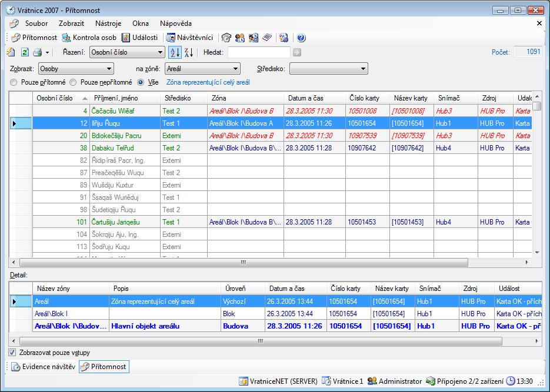The image size is (550, 392).
Task: Open the Návštěvníci toolbar view
Action: point(189,38)
